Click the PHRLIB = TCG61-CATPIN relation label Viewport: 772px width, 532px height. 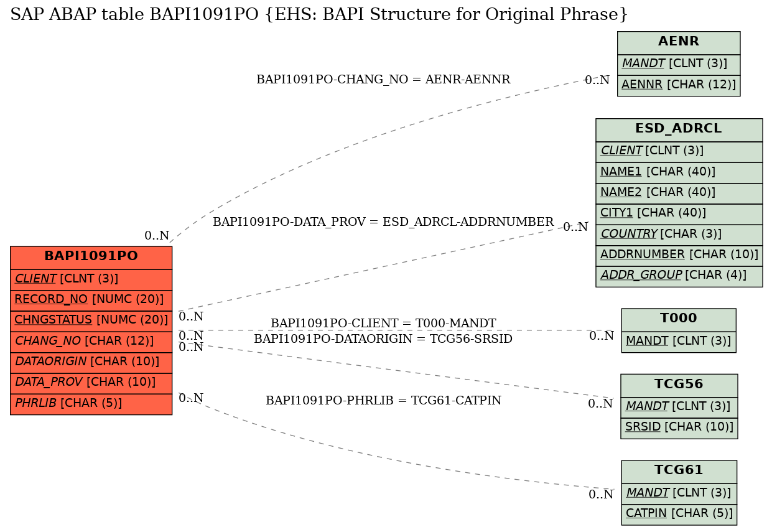point(383,401)
